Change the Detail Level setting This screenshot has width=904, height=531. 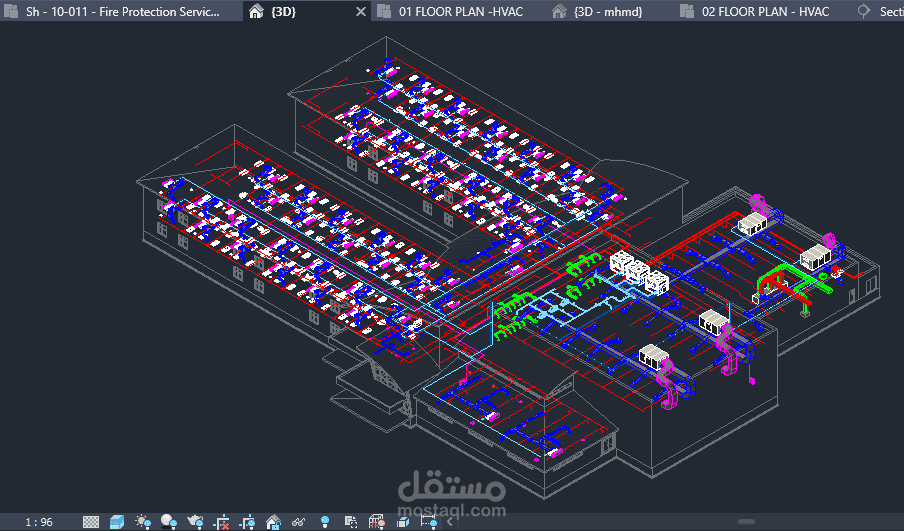tap(91, 522)
